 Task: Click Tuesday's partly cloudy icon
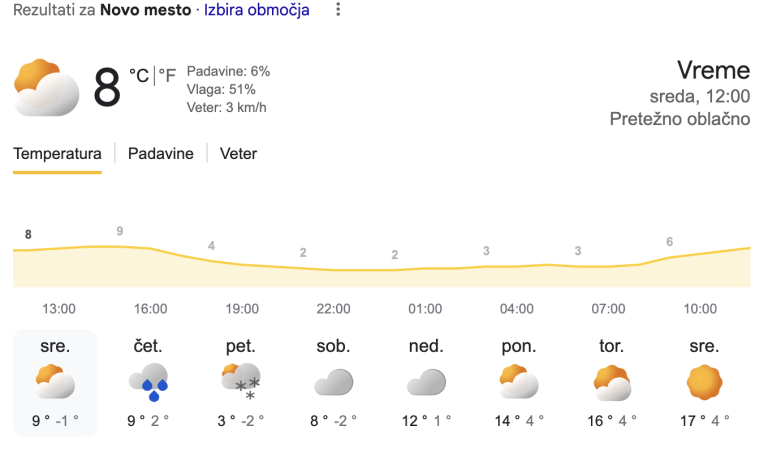(611, 382)
